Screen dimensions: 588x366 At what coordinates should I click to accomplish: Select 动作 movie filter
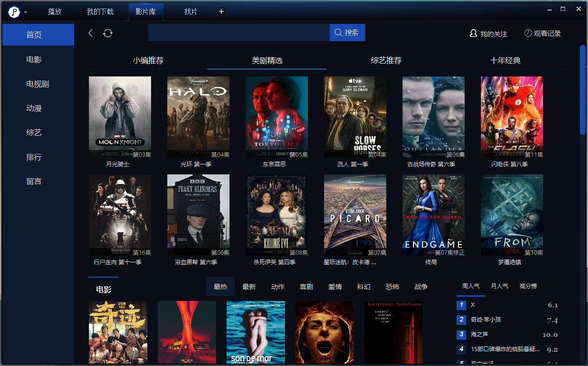278,287
